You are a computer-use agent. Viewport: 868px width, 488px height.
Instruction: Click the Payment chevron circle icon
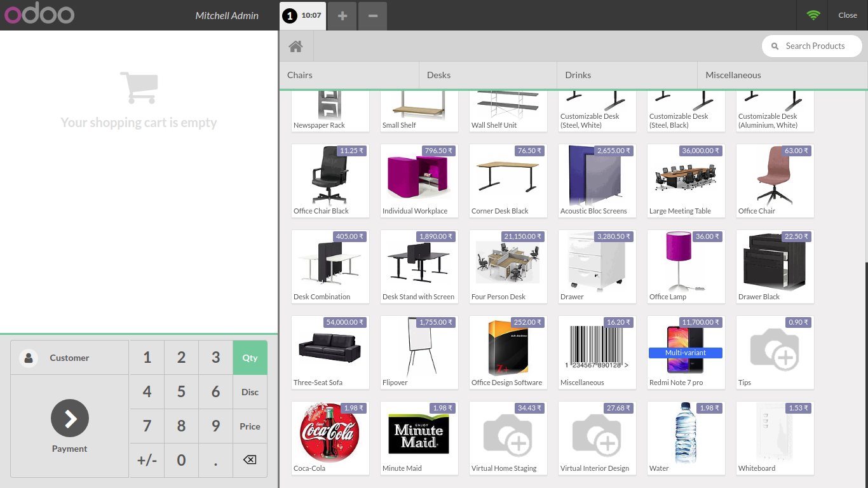pyautogui.click(x=70, y=418)
